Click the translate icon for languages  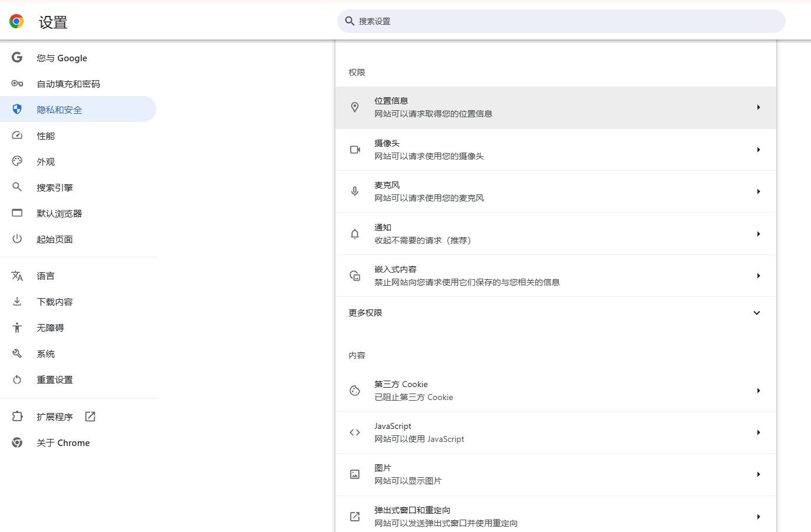click(x=17, y=276)
